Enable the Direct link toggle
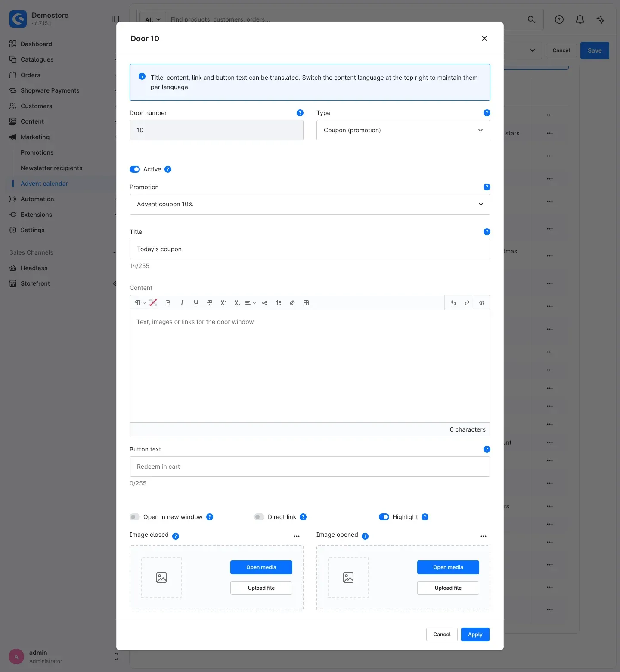The height and width of the screenshot is (672, 620). (259, 517)
